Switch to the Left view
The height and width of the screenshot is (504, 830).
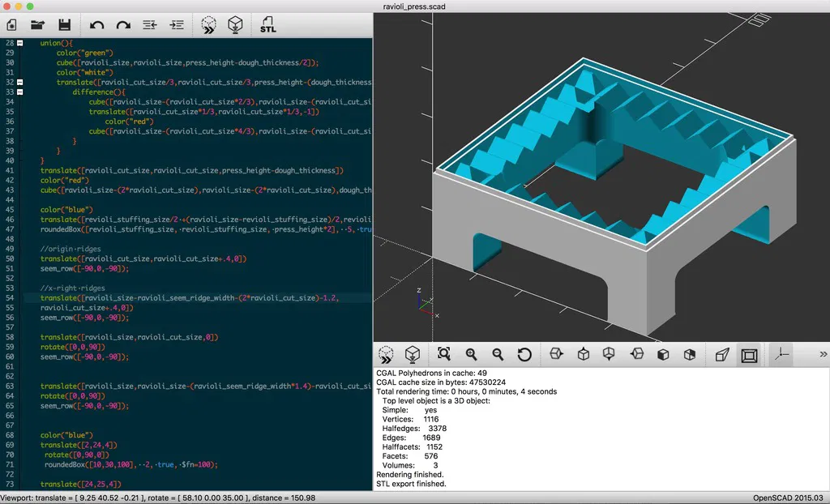pyautogui.click(x=637, y=353)
